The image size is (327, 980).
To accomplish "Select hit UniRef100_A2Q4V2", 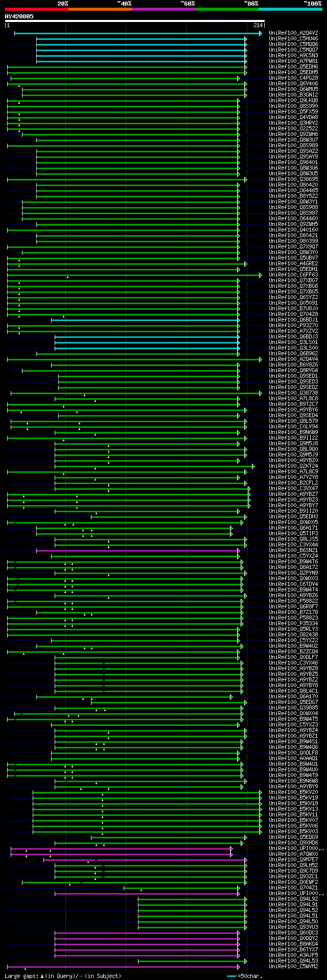I will pos(293,33).
